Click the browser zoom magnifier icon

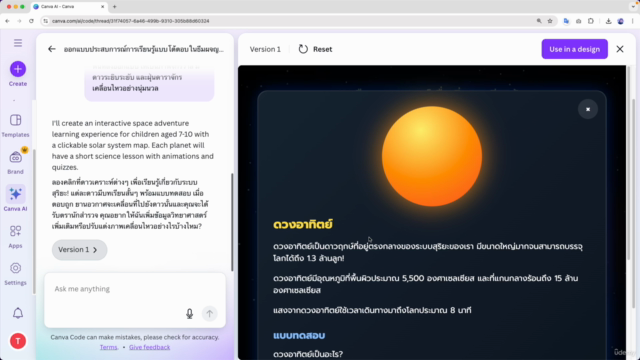(x=539, y=21)
